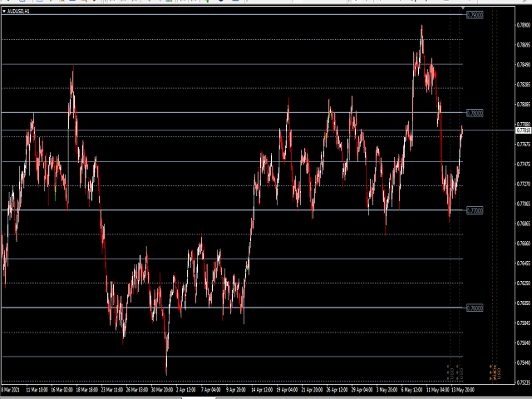
Task: Click the 0.76250 price scale value
Action: (x=523, y=283)
